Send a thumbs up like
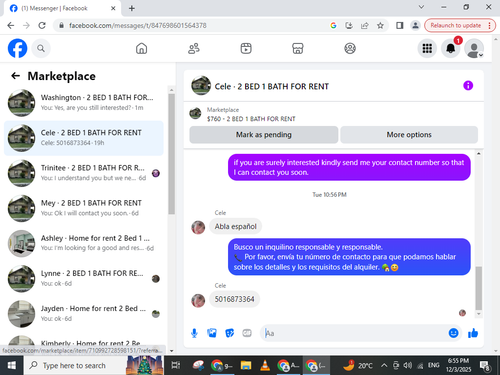This screenshot has width=500, height=375. [473, 333]
